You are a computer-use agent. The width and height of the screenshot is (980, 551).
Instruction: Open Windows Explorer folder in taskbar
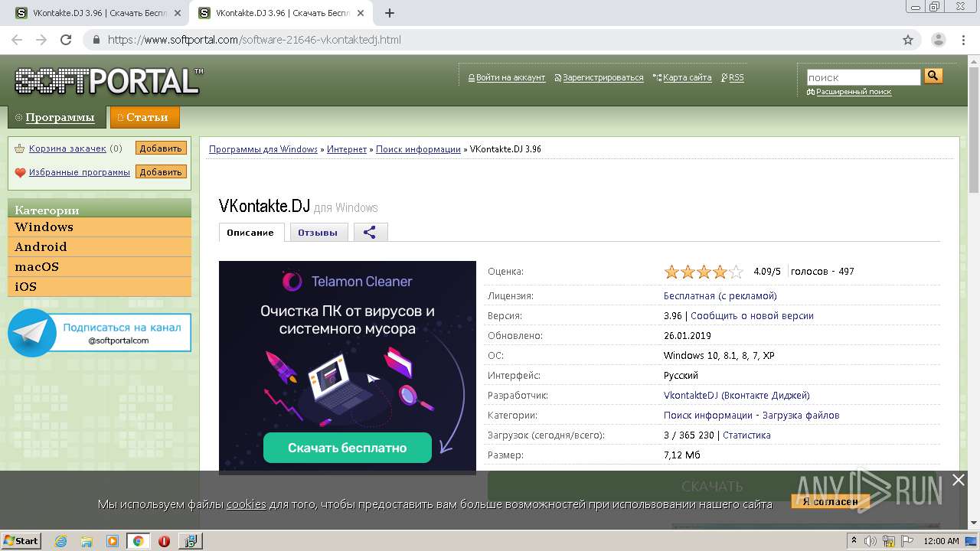coord(87,541)
